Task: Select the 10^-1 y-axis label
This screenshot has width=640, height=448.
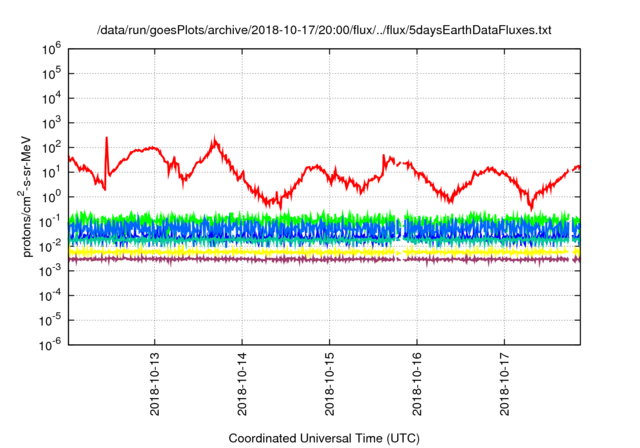Action: coord(51,222)
